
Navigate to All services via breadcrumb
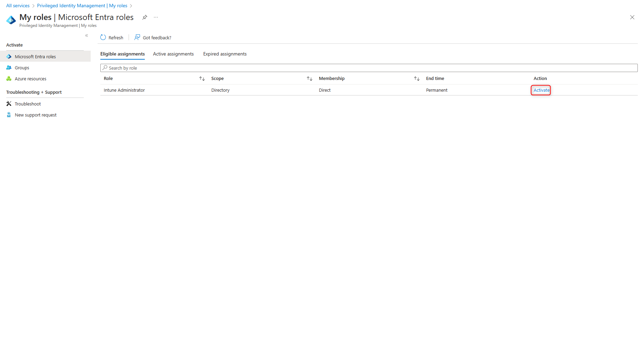(17, 6)
